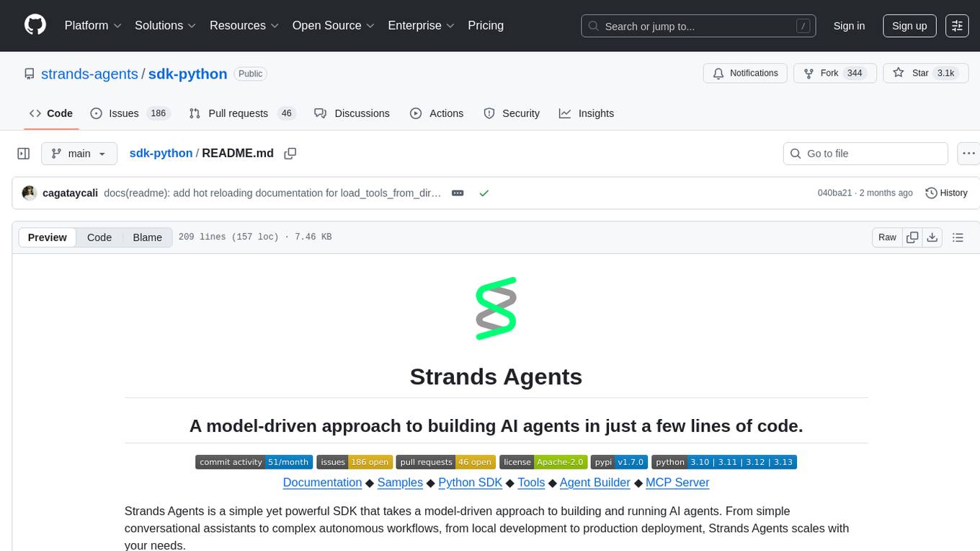Open the appearance settings icon in header

pos(957,26)
